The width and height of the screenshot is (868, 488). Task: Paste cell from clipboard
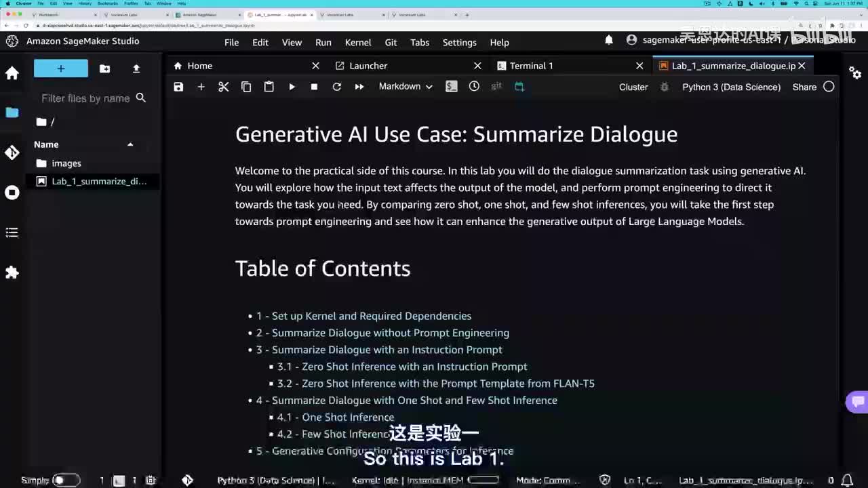click(269, 87)
